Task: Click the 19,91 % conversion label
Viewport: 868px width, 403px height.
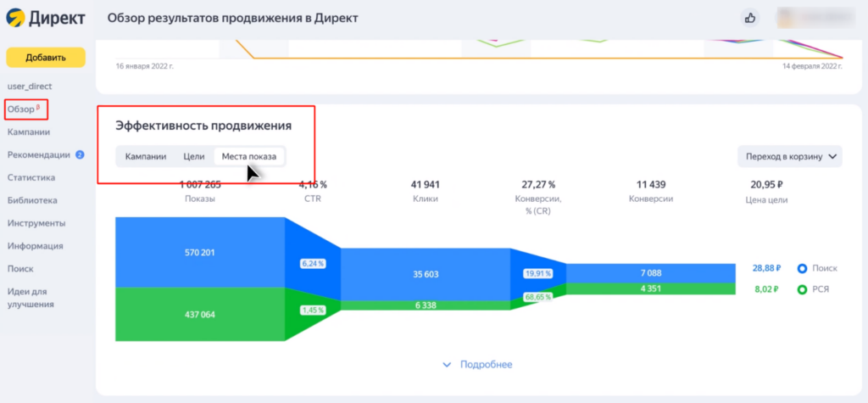Action: [537, 273]
